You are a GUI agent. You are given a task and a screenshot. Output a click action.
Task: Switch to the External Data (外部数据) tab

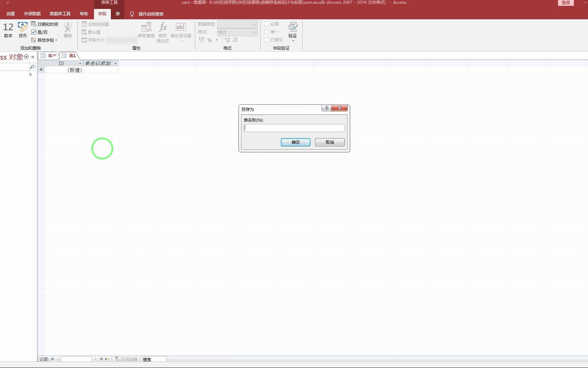point(32,14)
